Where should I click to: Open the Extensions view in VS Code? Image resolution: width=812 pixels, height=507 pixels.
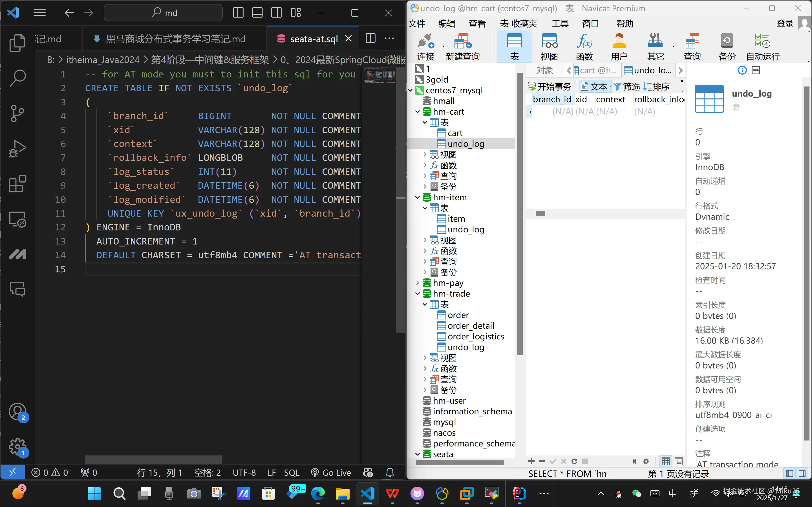[x=17, y=184]
